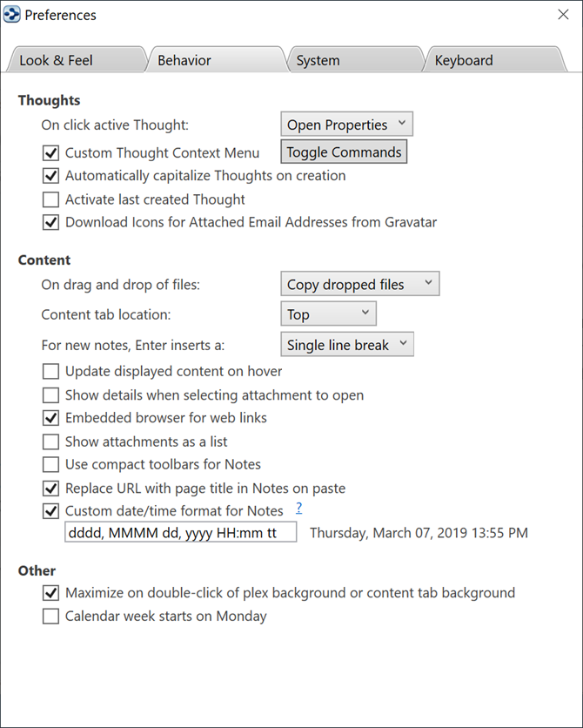Close the Preferences window
Screen dimensions: 583x728
click(x=563, y=15)
